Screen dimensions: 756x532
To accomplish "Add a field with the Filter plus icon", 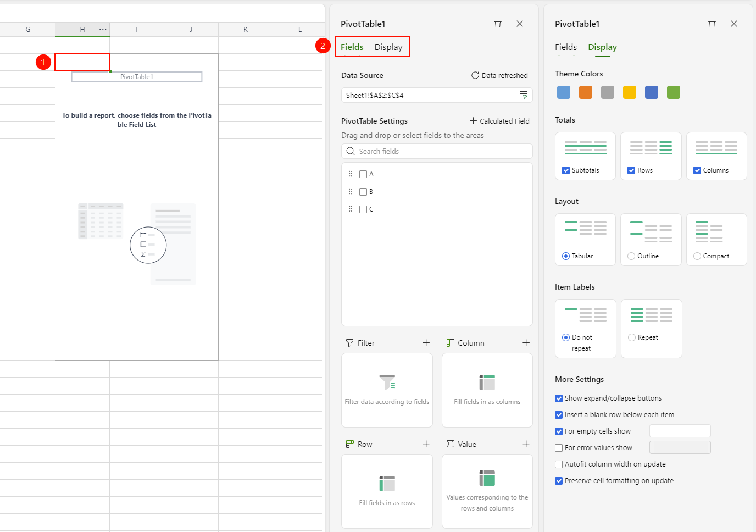I will pos(426,343).
